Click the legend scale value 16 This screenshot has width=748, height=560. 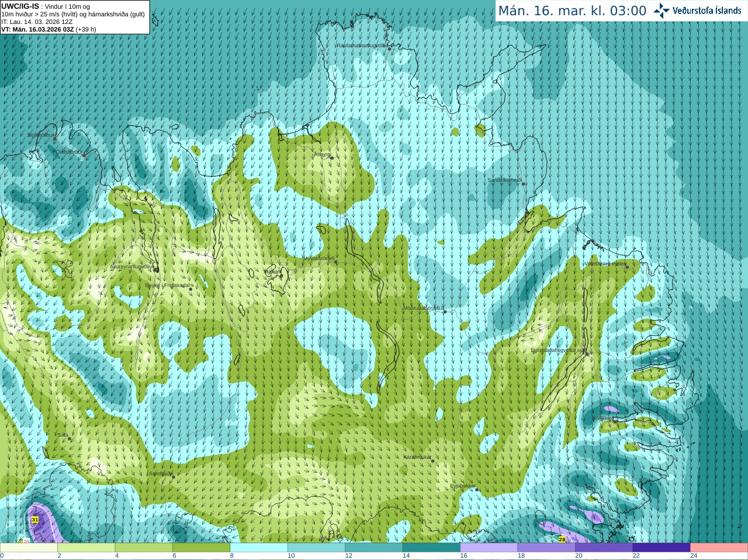point(463,556)
